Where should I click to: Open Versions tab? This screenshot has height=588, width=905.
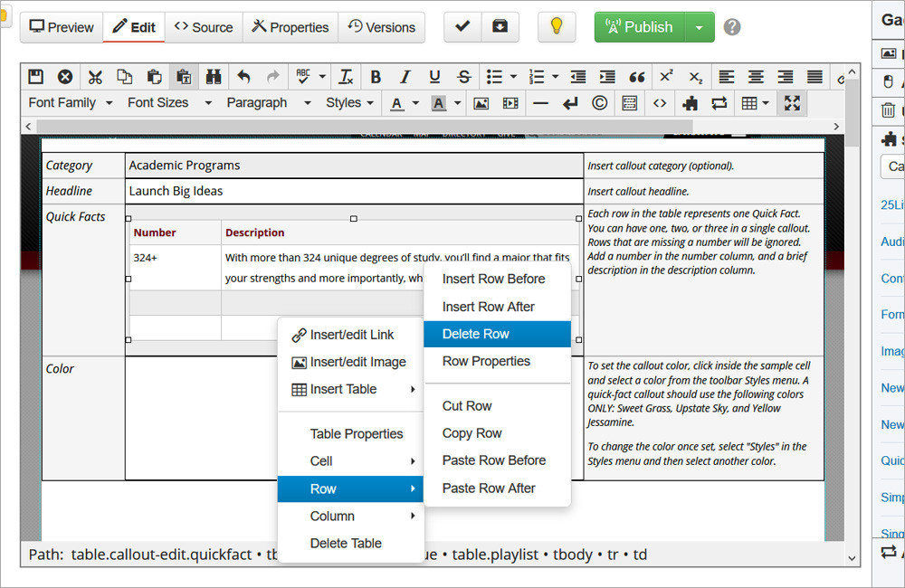(382, 27)
